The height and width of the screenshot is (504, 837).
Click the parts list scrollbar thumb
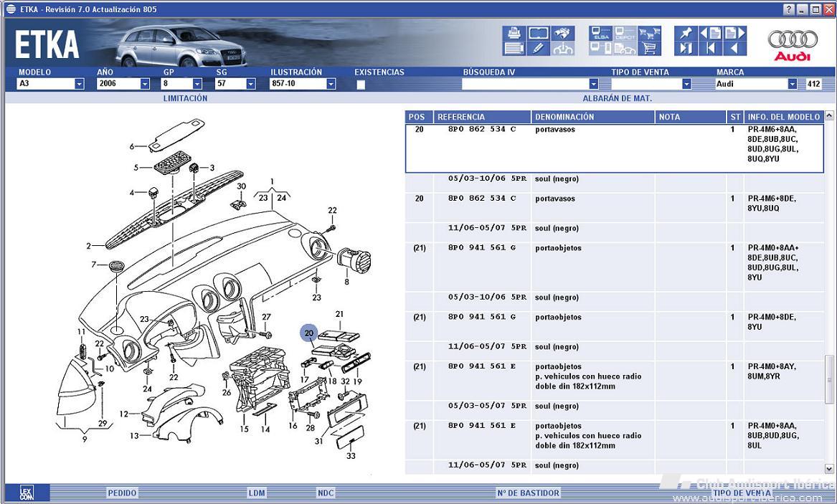[829, 379]
